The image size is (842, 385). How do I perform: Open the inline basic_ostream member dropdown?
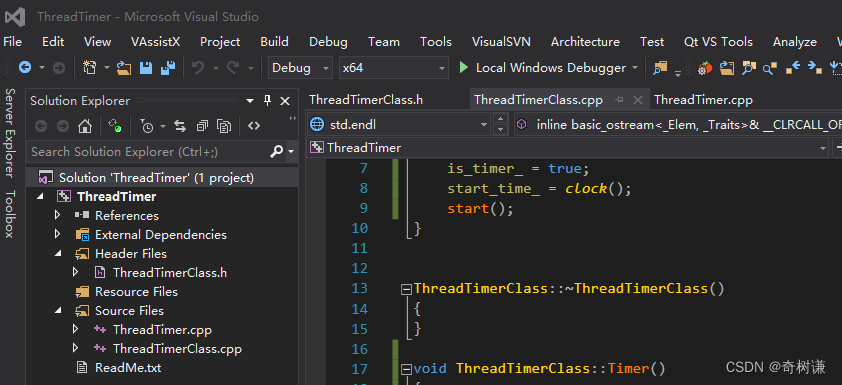(678, 125)
